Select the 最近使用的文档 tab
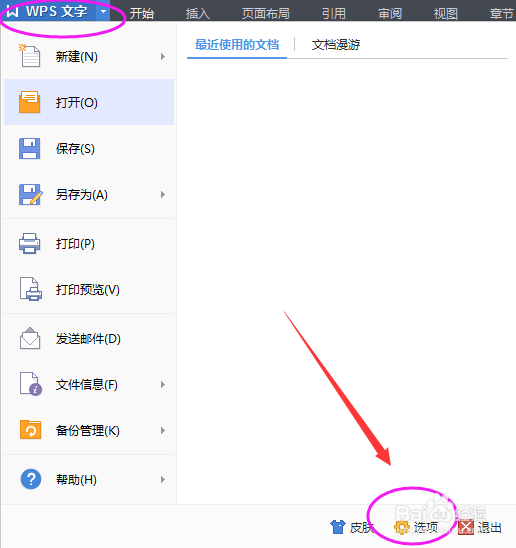 237,45
